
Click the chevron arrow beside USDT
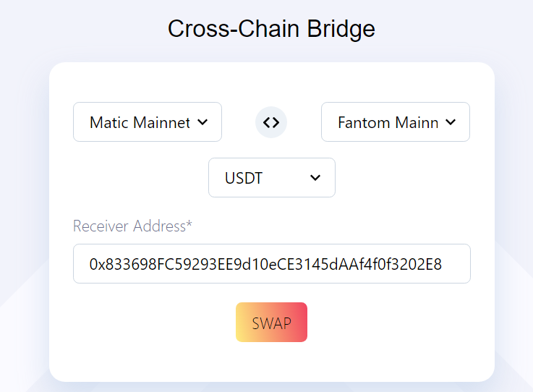click(x=315, y=178)
